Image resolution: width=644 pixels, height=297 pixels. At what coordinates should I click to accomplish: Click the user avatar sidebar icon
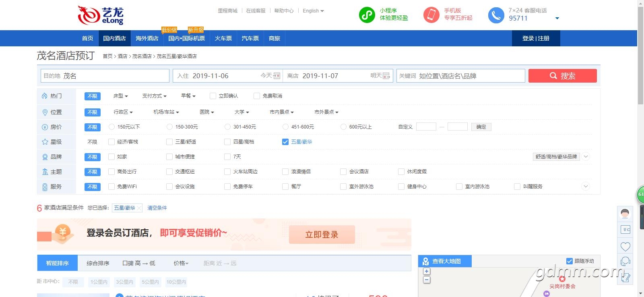(x=625, y=213)
